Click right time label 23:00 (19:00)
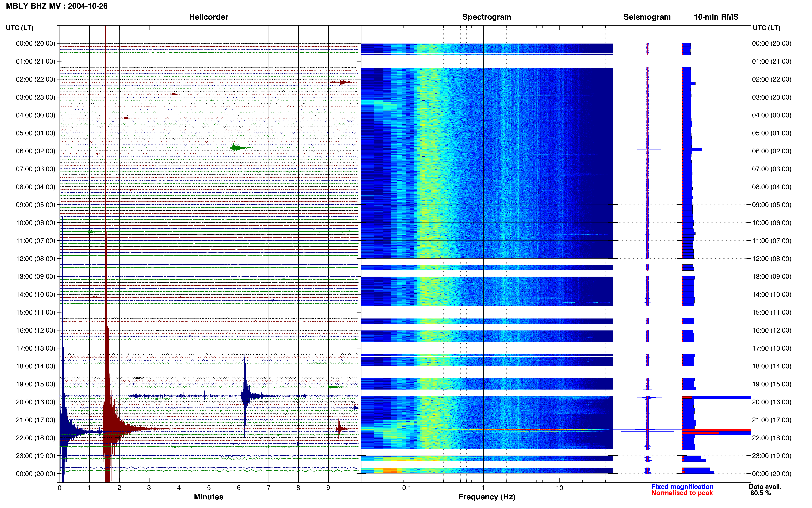The height and width of the screenshot is (508, 812). 772,456
